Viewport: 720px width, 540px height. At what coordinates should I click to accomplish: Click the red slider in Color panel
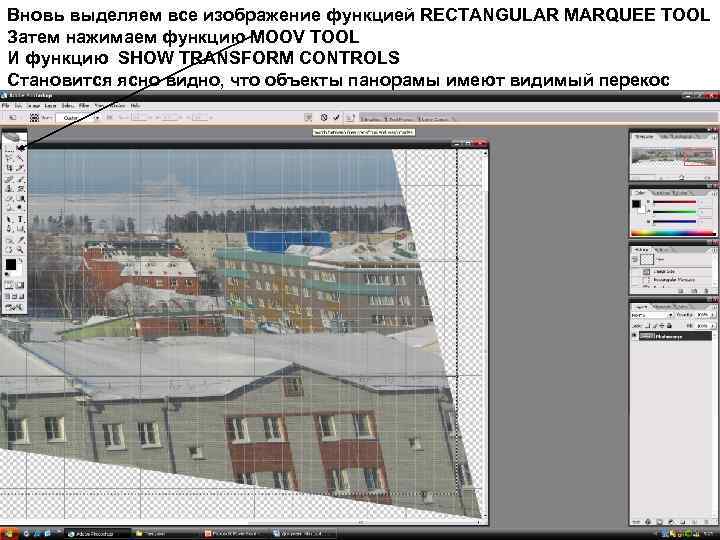point(675,202)
